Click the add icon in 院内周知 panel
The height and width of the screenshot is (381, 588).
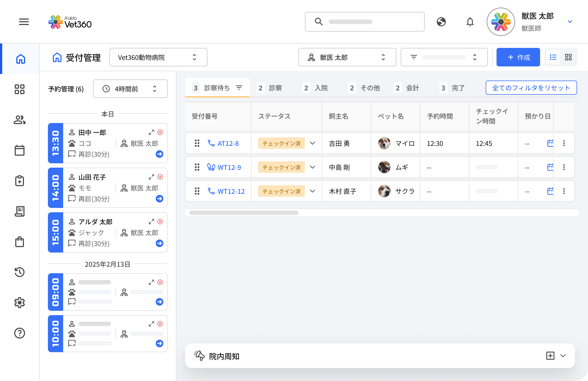[x=550, y=356]
